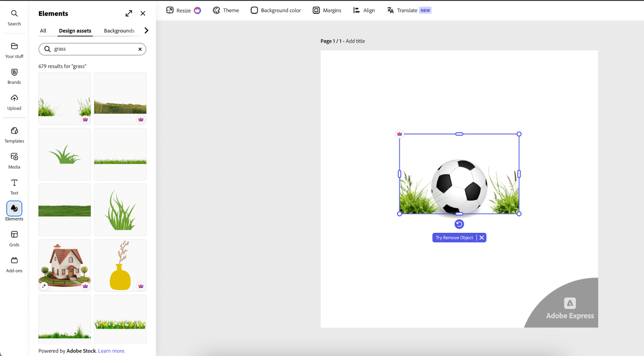Add the flowering grass border asset
The width and height of the screenshot is (644, 356).
(120, 319)
